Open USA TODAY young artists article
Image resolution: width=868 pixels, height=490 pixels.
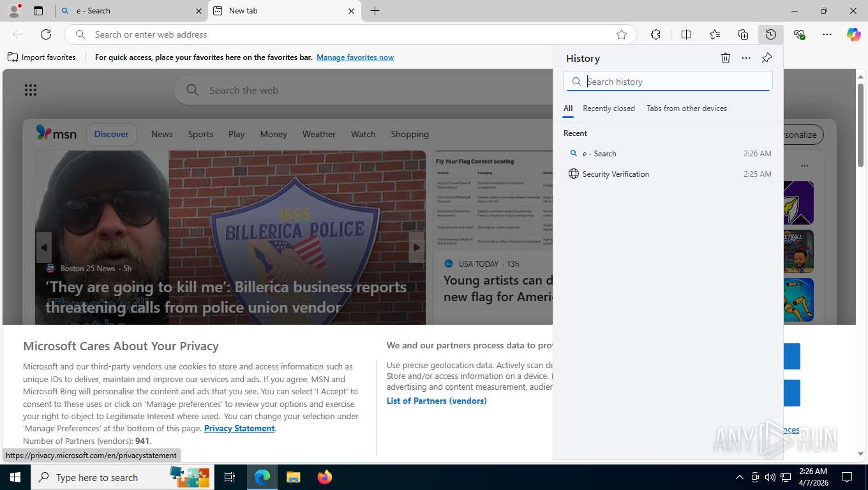pyautogui.click(x=498, y=289)
